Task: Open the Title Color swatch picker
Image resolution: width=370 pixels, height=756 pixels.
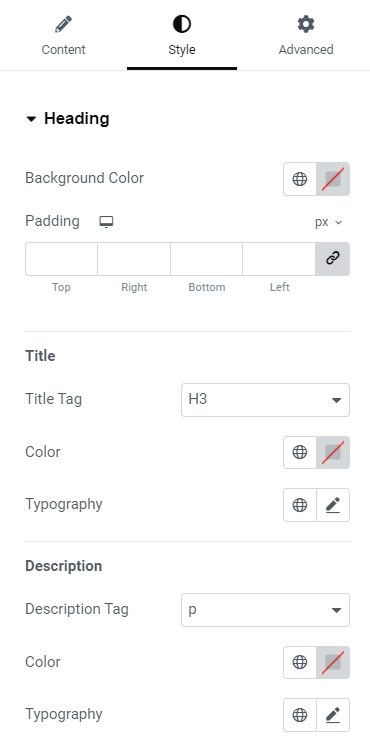Action: click(x=333, y=452)
